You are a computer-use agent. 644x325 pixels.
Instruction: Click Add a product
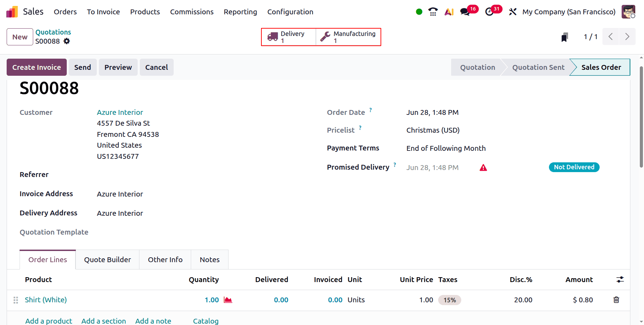[x=49, y=321]
